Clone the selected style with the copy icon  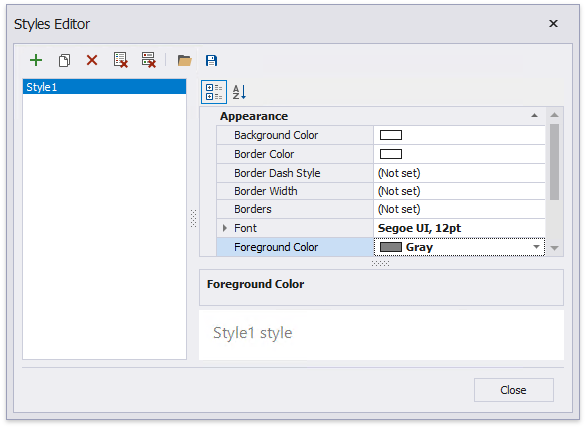[64, 60]
